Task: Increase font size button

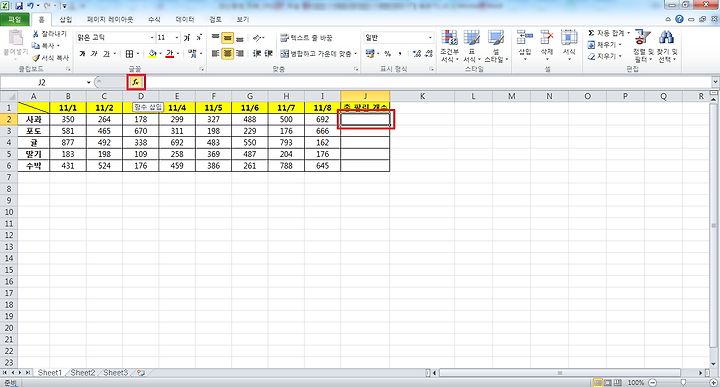Action: tap(187, 38)
